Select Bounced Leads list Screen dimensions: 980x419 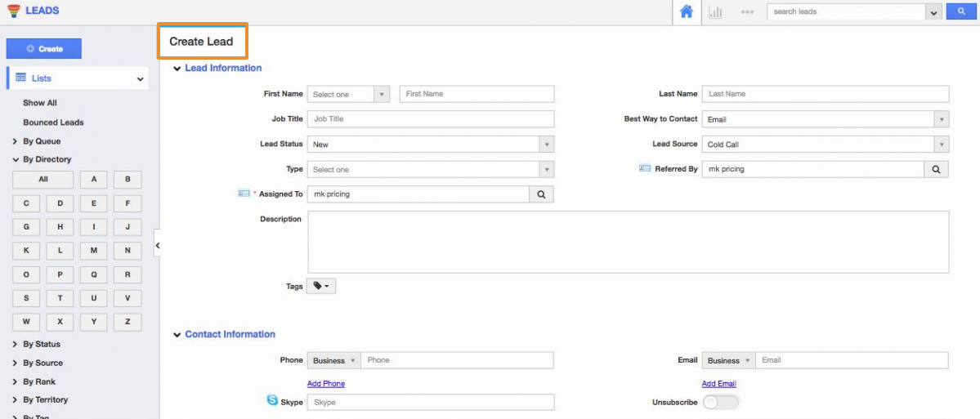(x=53, y=123)
